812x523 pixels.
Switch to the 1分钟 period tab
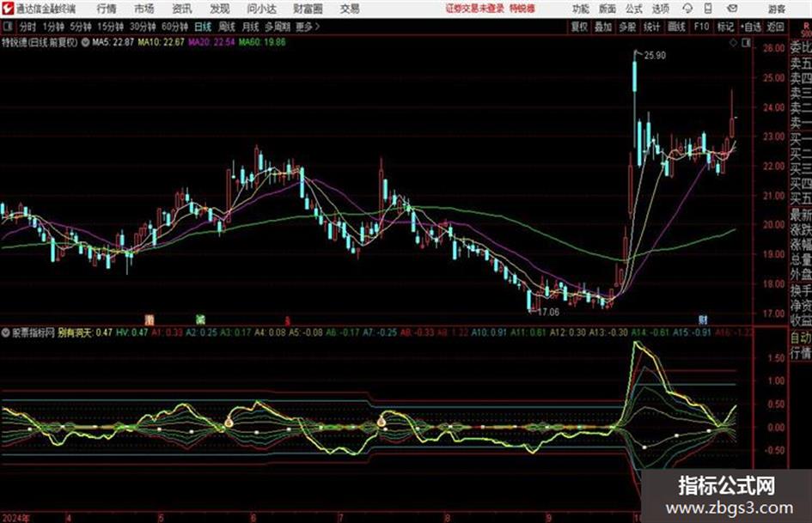pyautogui.click(x=53, y=27)
